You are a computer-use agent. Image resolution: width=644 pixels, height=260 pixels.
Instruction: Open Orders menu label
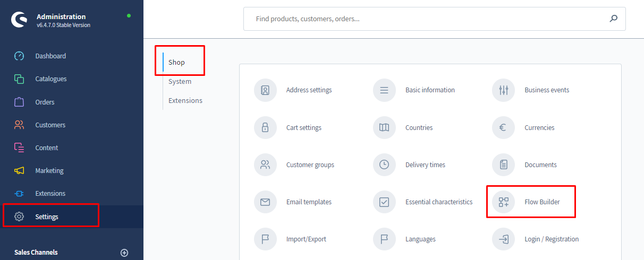point(45,102)
